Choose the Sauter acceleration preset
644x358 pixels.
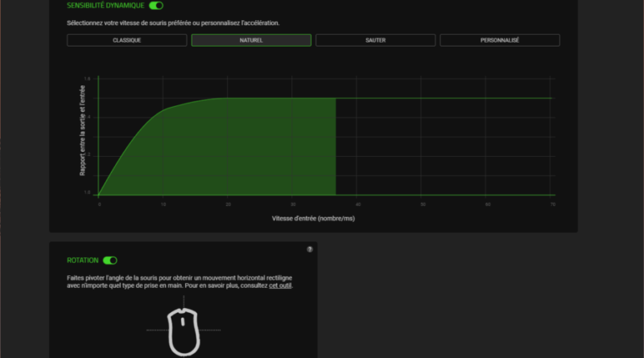tap(375, 40)
